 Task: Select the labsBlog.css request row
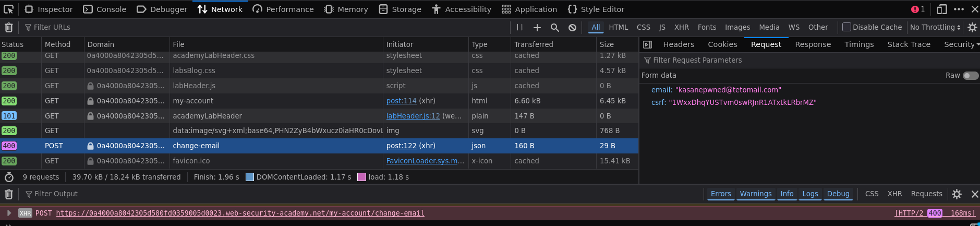tap(319, 70)
